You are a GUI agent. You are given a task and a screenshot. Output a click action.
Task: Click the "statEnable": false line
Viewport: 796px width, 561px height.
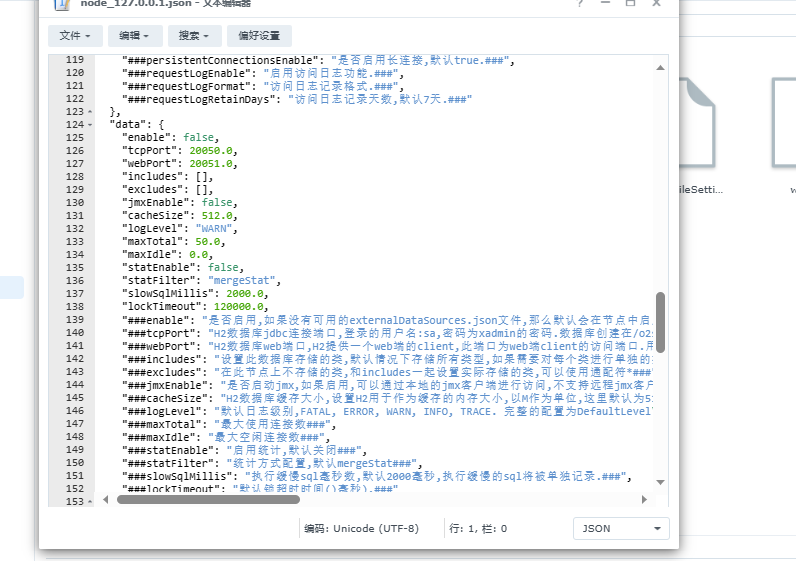click(183, 268)
